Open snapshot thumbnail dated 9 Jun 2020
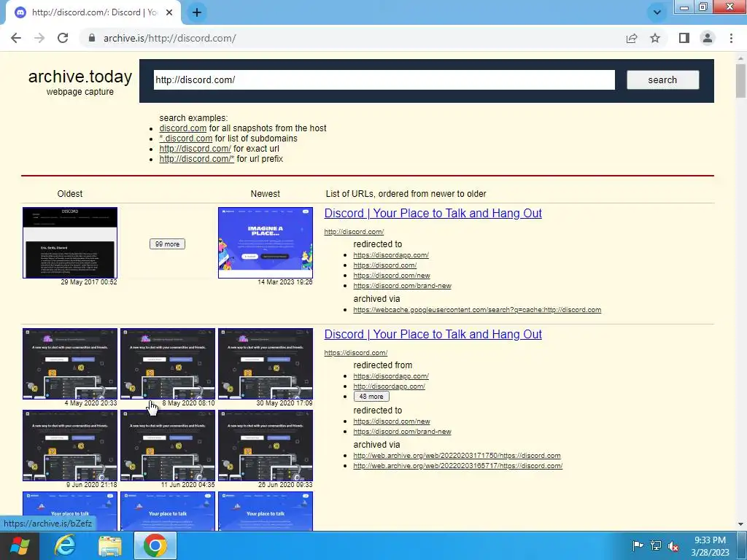The width and height of the screenshot is (747, 560). click(x=70, y=446)
